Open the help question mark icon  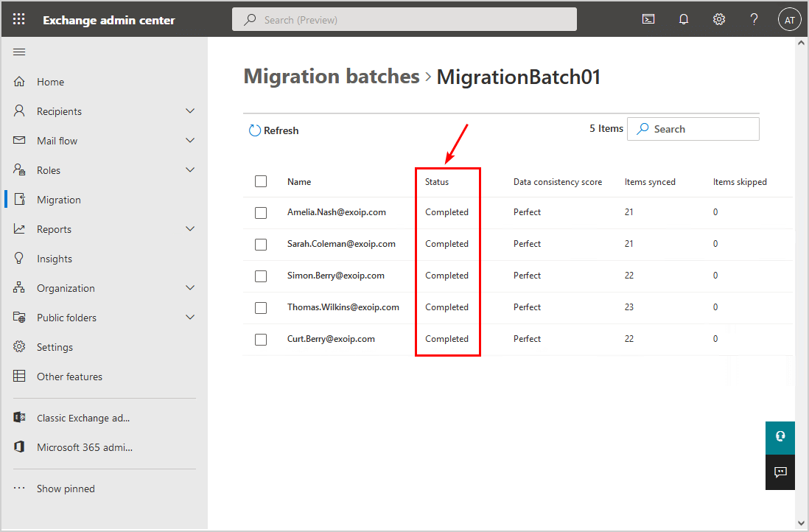754,18
